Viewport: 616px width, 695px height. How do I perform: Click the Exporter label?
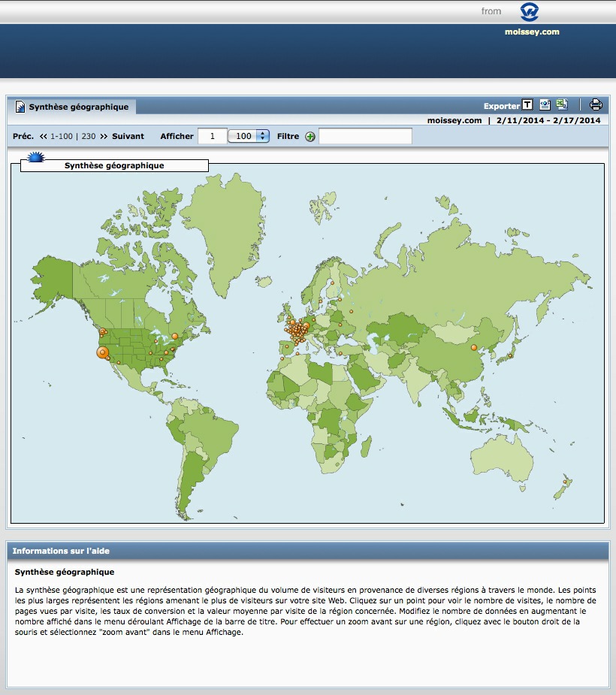click(x=501, y=106)
